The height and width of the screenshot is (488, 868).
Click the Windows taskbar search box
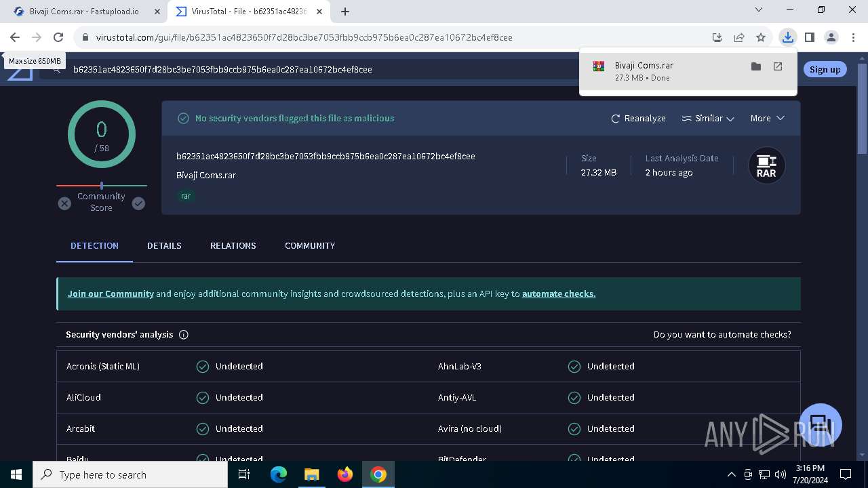coord(130,474)
